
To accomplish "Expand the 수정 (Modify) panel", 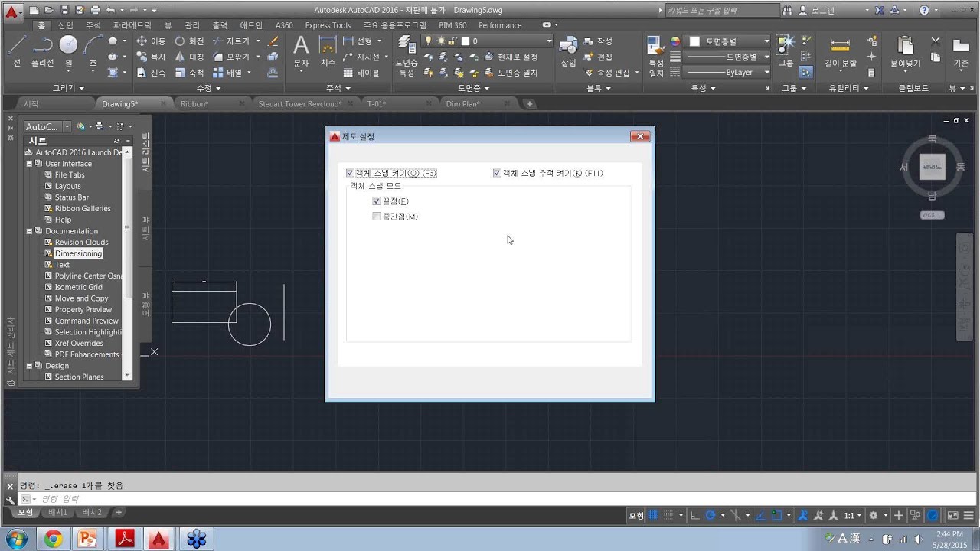I will pyautogui.click(x=208, y=88).
